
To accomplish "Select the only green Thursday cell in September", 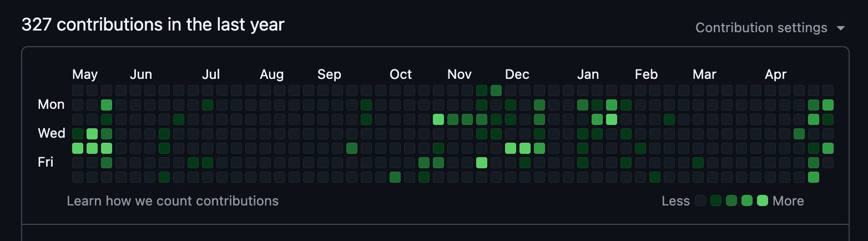I will pyautogui.click(x=352, y=148).
